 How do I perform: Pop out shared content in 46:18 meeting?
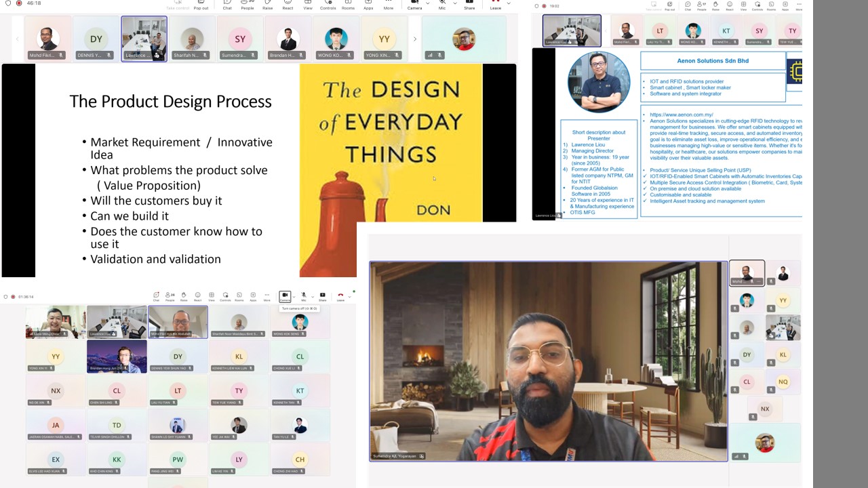(x=201, y=5)
